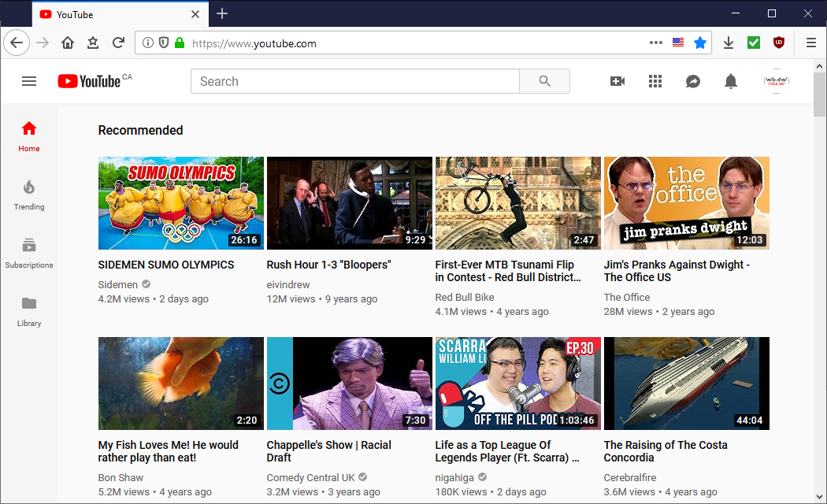The image size is (827, 504).
Task: Open the Chappelle's Show thumbnail
Action: 350,384
